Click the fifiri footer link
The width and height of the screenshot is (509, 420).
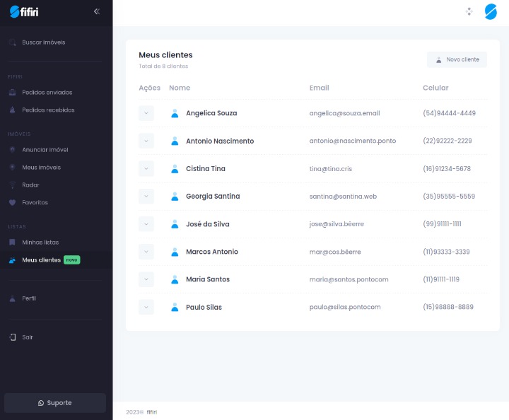coord(152,412)
